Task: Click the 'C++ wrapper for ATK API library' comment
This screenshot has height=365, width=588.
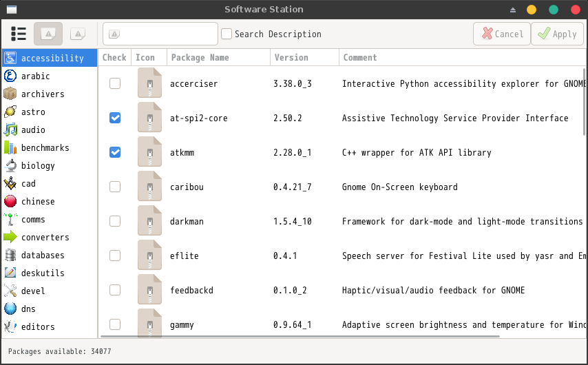Action: coord(417,153)
